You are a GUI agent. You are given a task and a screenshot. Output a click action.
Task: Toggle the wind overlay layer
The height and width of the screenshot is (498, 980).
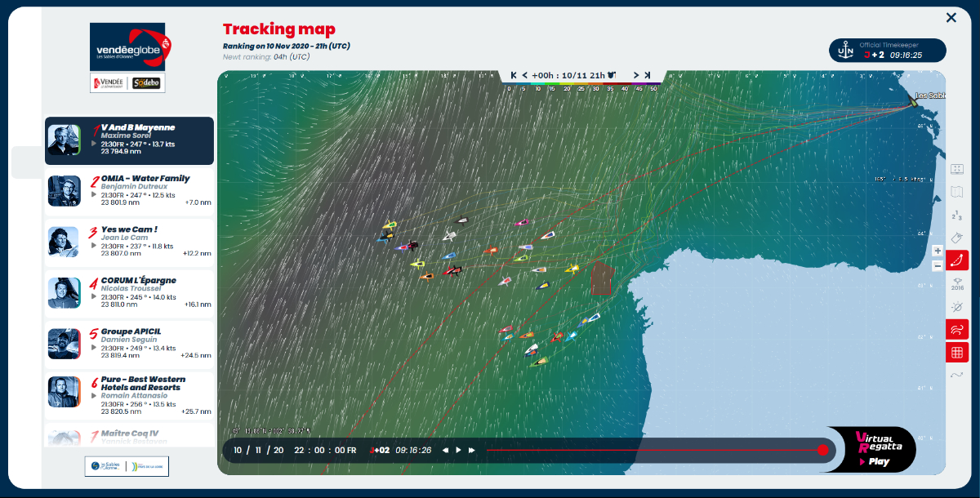(957, 330)
